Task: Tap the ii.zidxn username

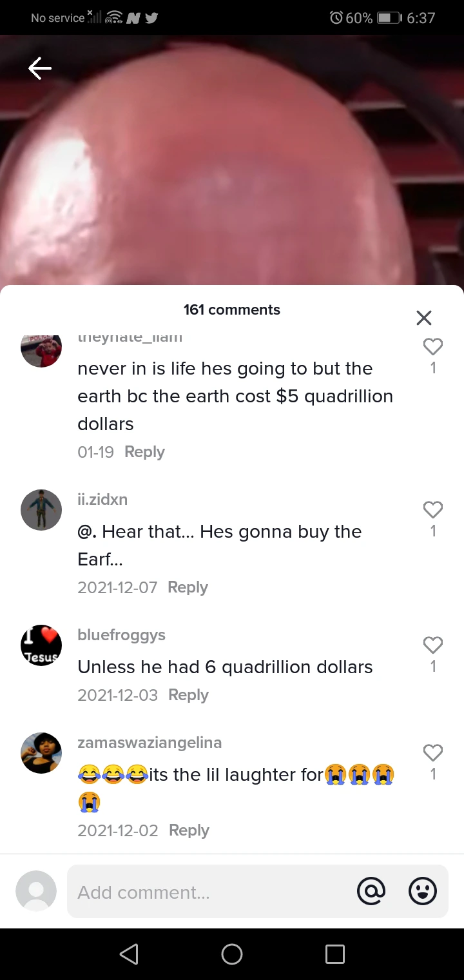Action: click(102, 500)
